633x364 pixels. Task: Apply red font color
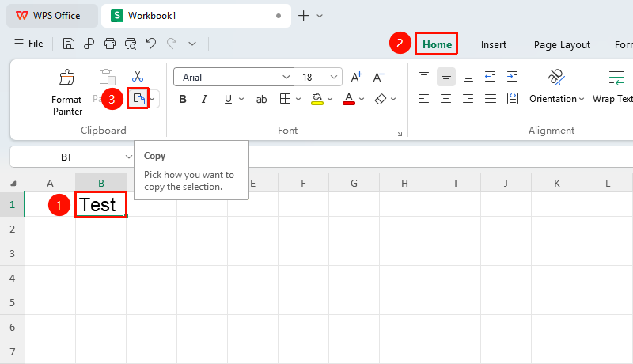click(x=349, y=99)
